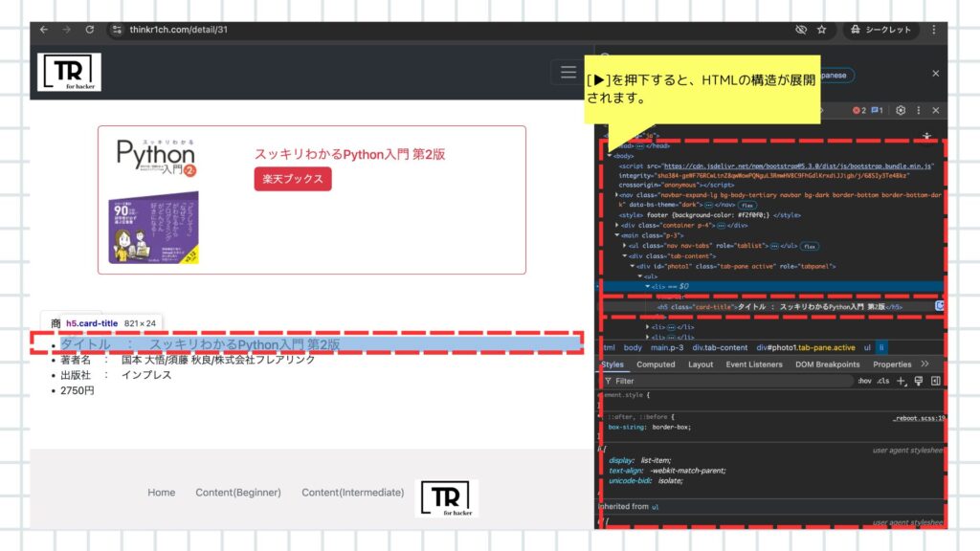Expand the first collapsed li node below the h5
The width and height of the screenshot is (980, 551).
coord(648,327)
